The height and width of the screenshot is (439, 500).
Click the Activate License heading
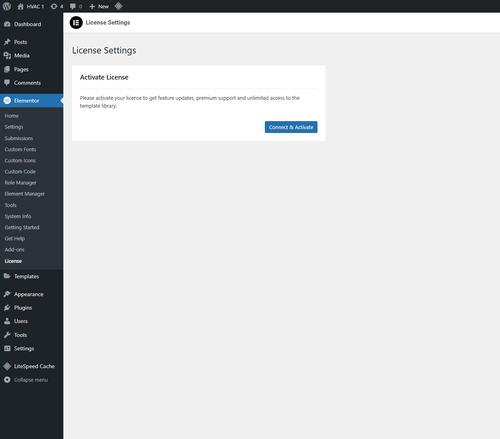pyautogui.click(x=104, y=77)
